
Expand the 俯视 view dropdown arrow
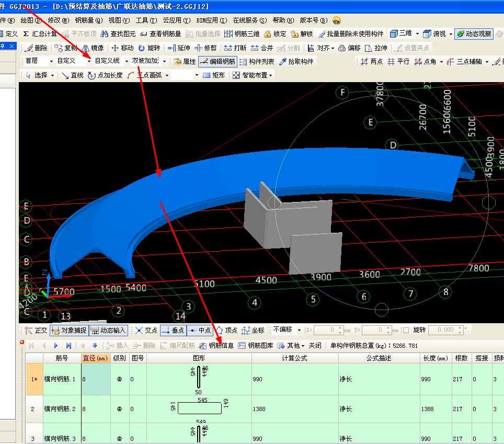click(x=451, y=34)
